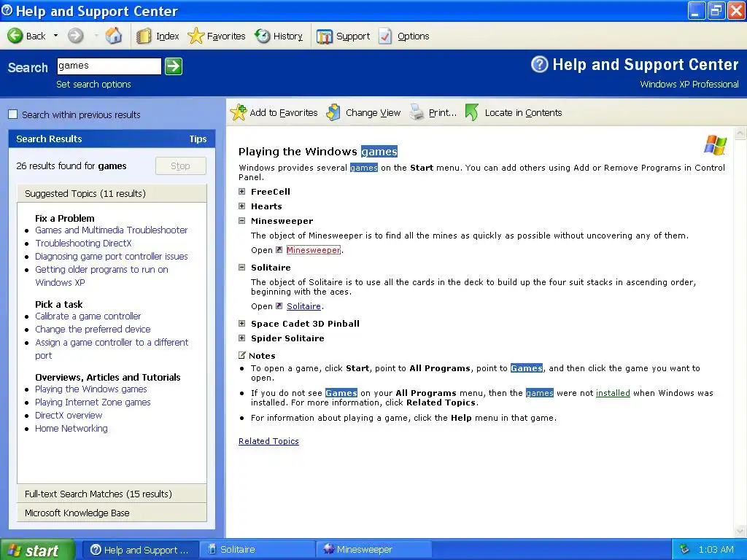Click the Stop button
The height and width of the screenshot is (560, 747).
181,166
